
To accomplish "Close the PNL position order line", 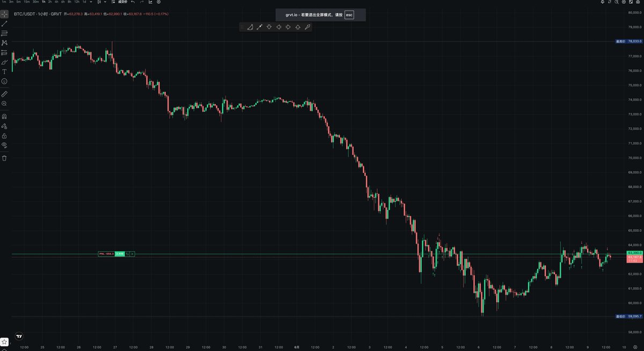I will click(x=132, y=254).
